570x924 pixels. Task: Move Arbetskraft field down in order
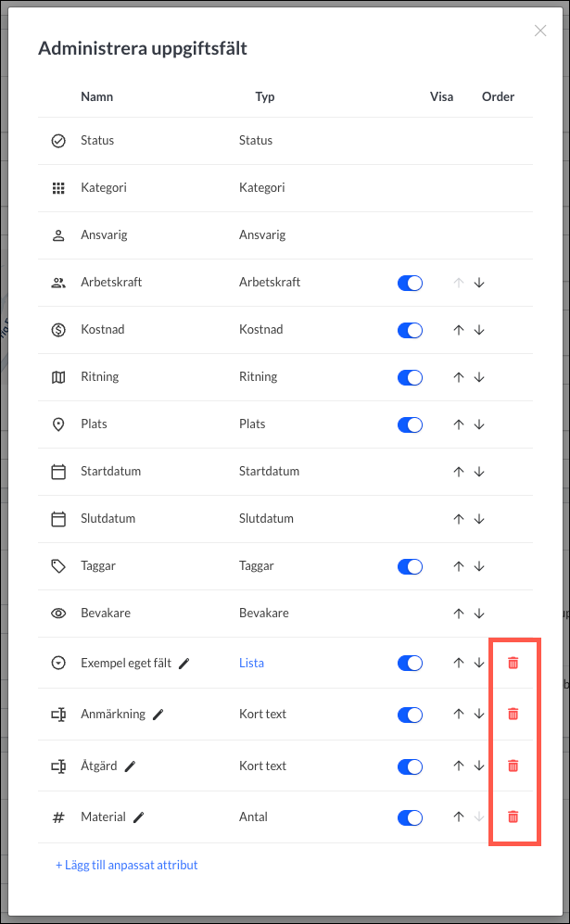[x=479, y=283]
